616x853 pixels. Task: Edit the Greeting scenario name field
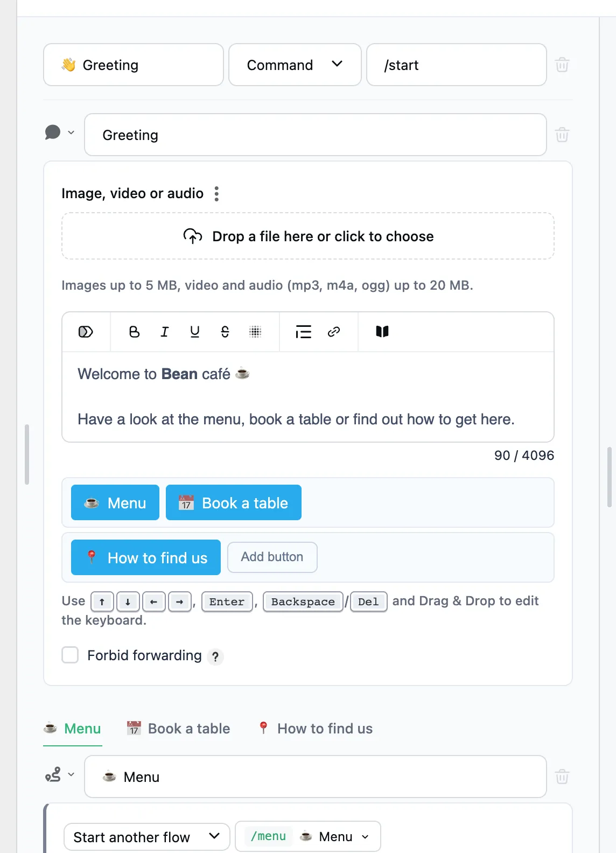[134, 65]
